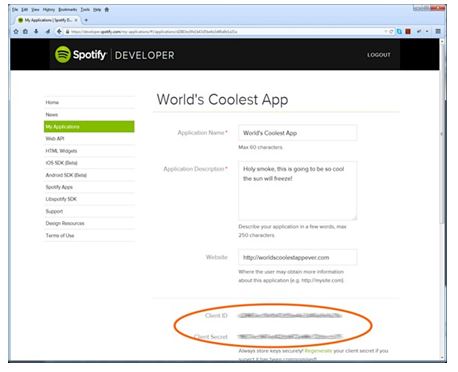
Task: Open the Tools menu
Action: pyautogui.click(x=85, y=10)
